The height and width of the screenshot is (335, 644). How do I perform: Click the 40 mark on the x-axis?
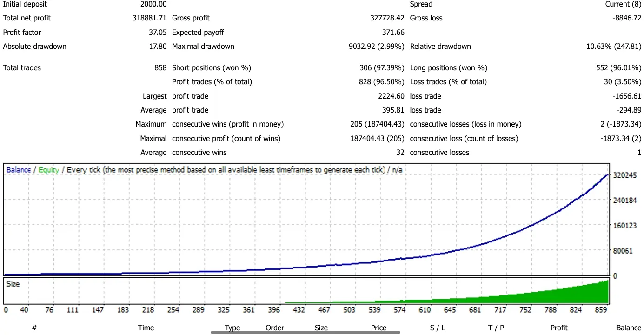click(25, 310)
